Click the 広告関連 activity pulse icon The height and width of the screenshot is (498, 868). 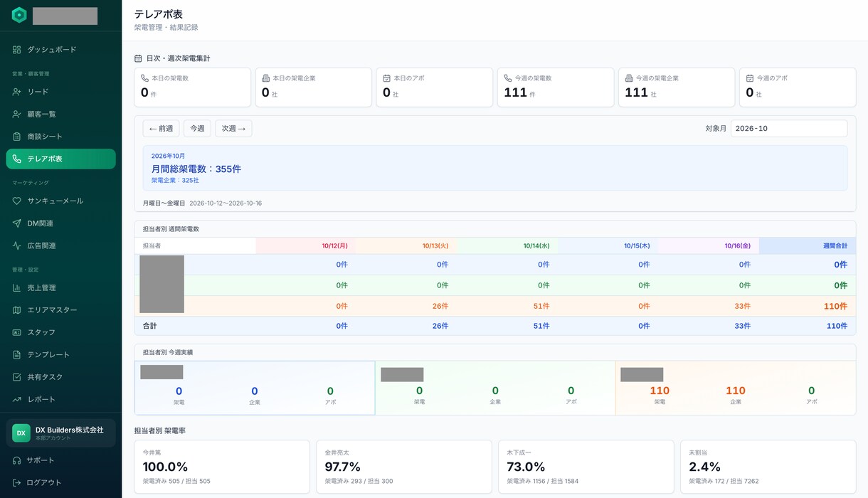[17, 245]
